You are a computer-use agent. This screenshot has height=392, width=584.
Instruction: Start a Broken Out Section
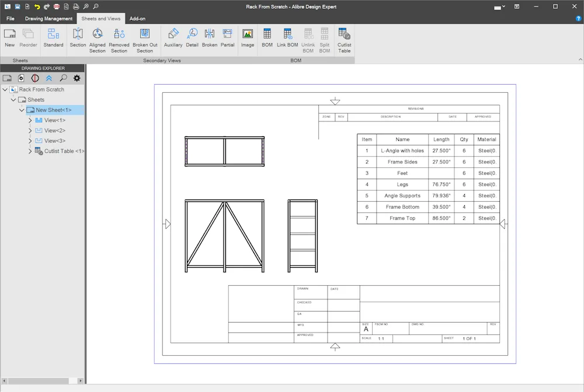tap(145, 40)
